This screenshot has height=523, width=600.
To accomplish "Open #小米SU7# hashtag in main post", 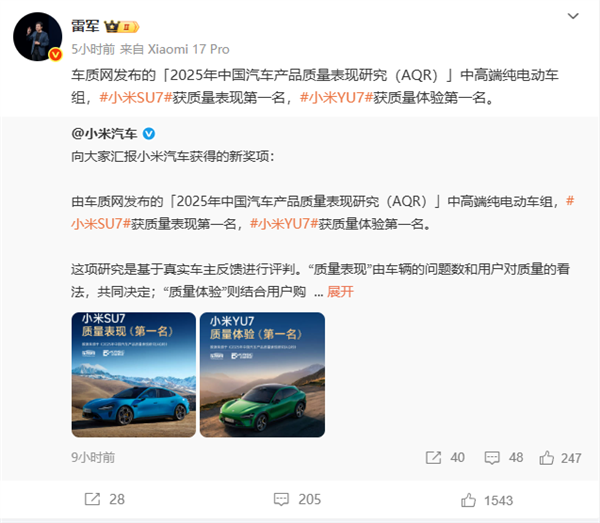I will click(x=136, y=98).
